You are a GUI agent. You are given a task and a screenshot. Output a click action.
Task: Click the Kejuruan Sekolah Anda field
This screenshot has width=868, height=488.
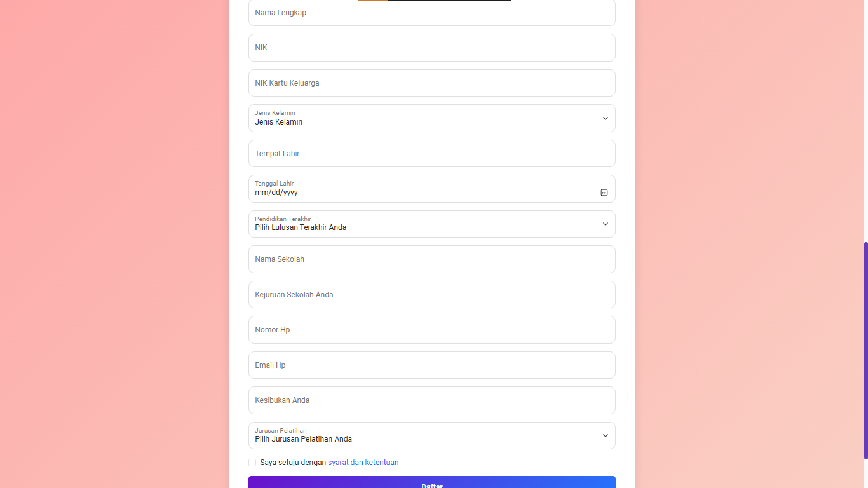[431, 295]
